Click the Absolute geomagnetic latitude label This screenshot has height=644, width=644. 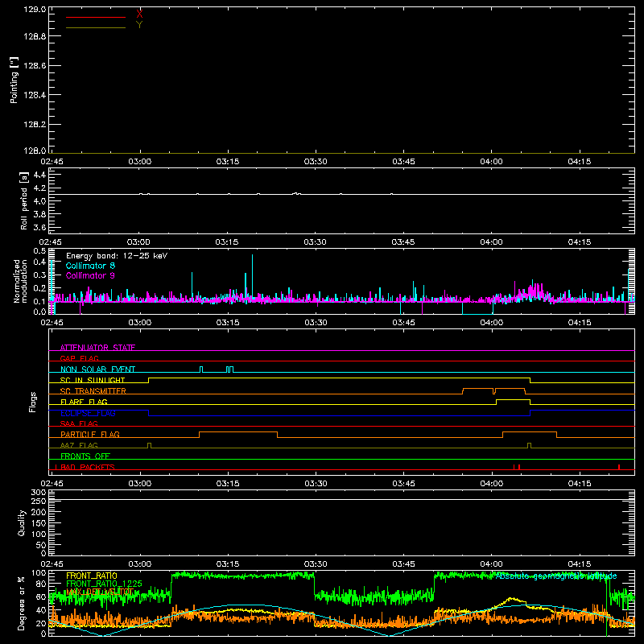556,576
